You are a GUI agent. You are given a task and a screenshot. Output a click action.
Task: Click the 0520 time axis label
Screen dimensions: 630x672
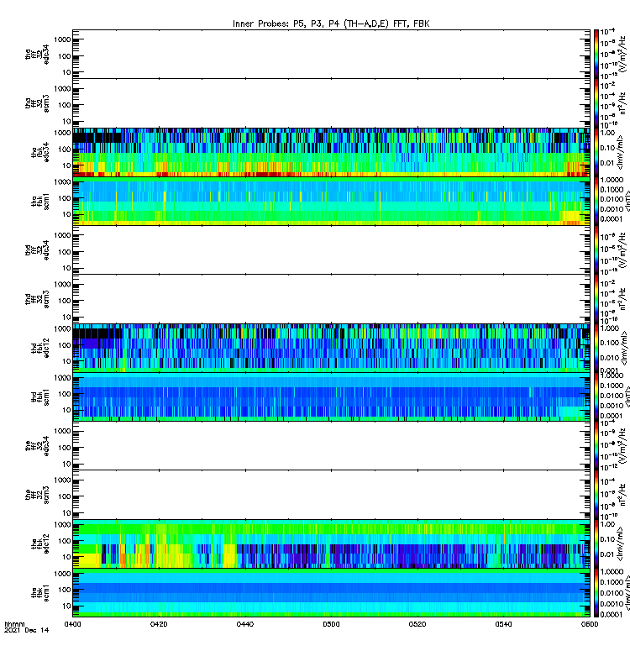417,624
